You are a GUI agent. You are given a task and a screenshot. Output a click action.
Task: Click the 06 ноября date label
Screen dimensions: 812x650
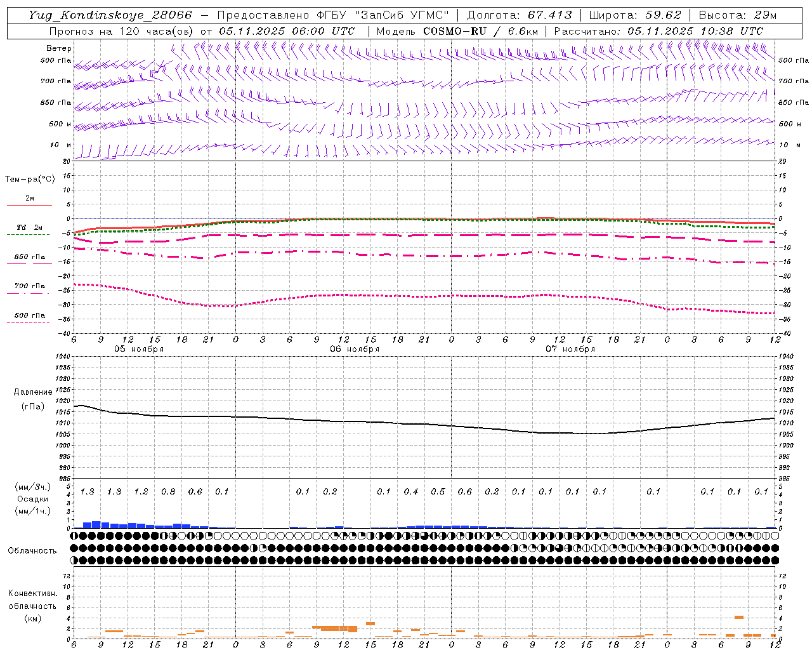355,349
